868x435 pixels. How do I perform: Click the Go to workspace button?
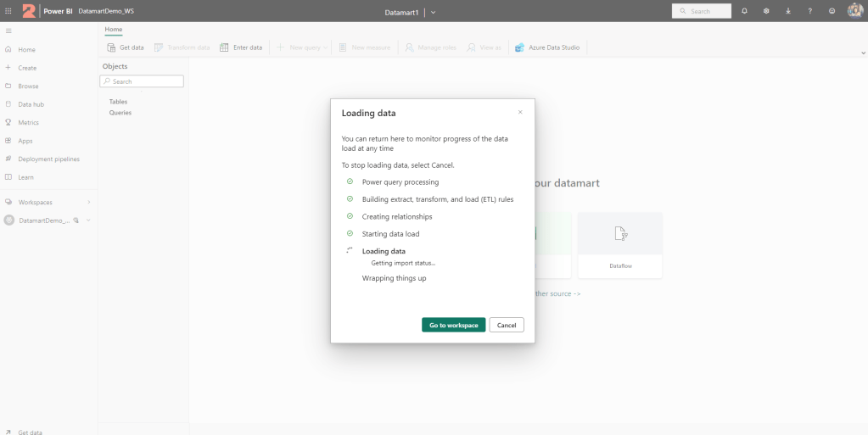(x=453, y=325)
